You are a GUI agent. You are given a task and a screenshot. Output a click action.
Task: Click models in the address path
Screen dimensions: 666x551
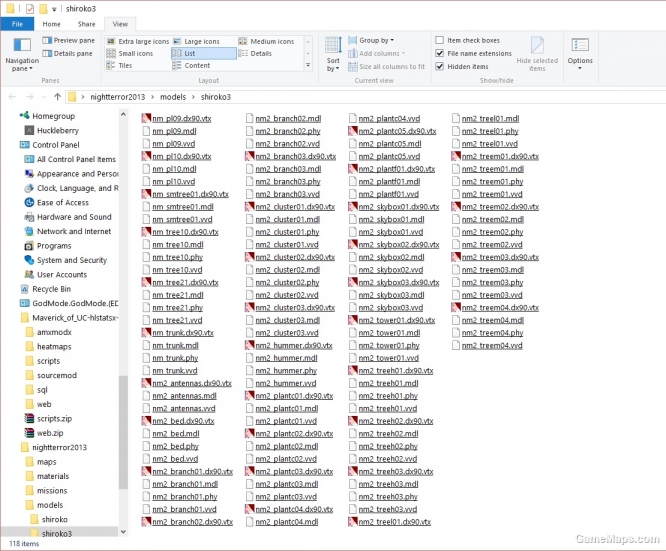click(x=173, y=97)
